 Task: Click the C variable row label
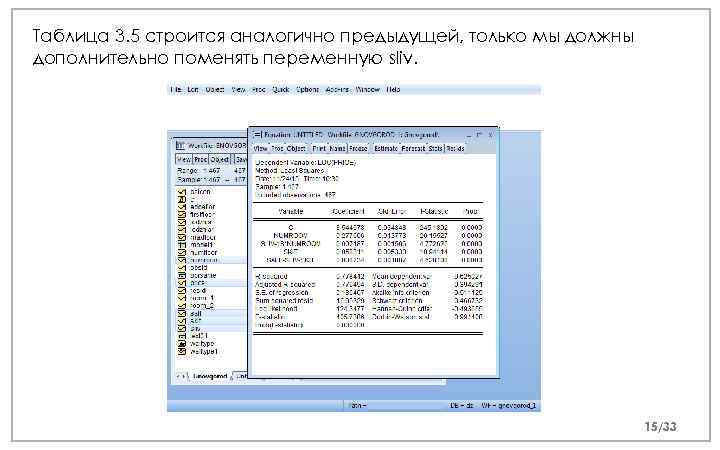coord(291,227)
